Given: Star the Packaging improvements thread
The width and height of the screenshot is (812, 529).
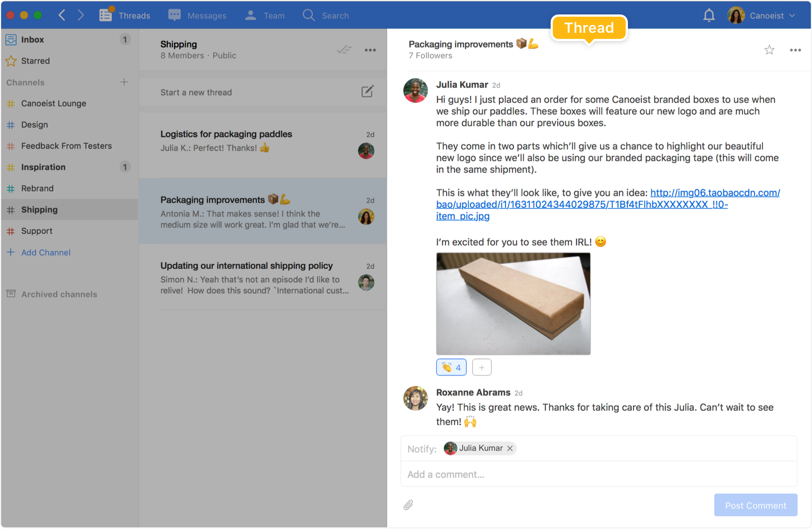Looking at the screenshot, I should coord(769,50).
